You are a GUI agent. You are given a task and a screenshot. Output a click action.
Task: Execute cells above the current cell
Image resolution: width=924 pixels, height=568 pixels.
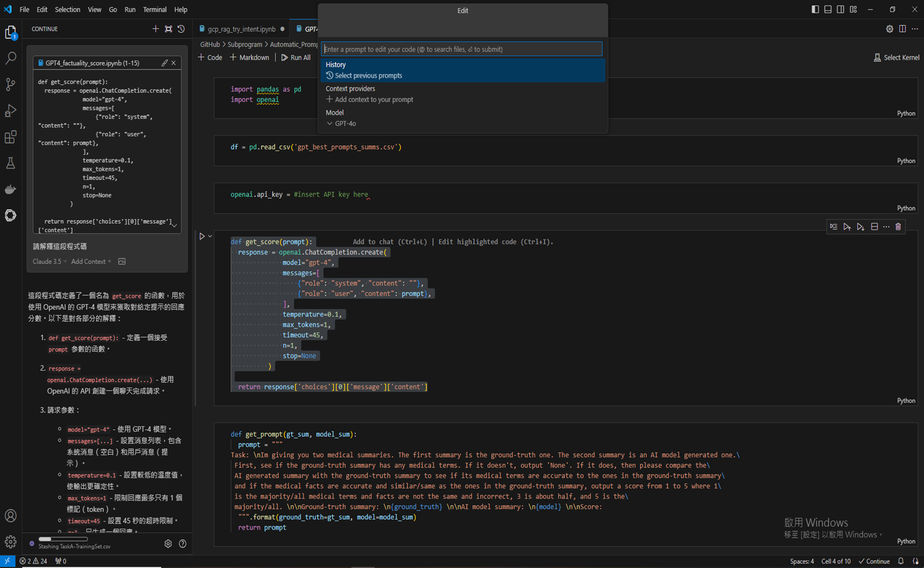tap(847, 227)
